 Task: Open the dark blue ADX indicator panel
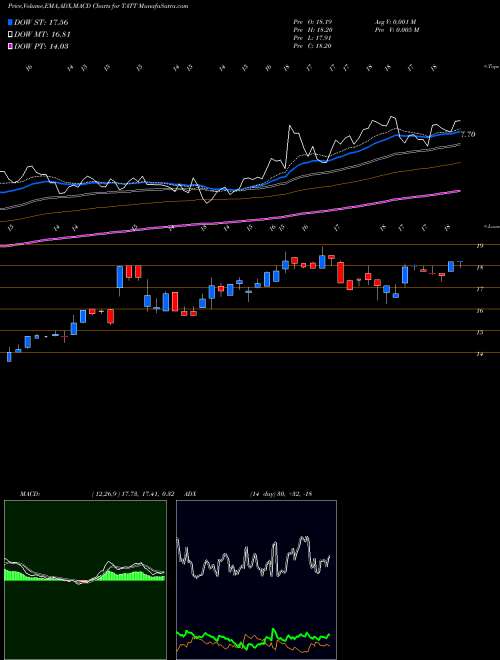pyautogui.click(x=256, y=580)
